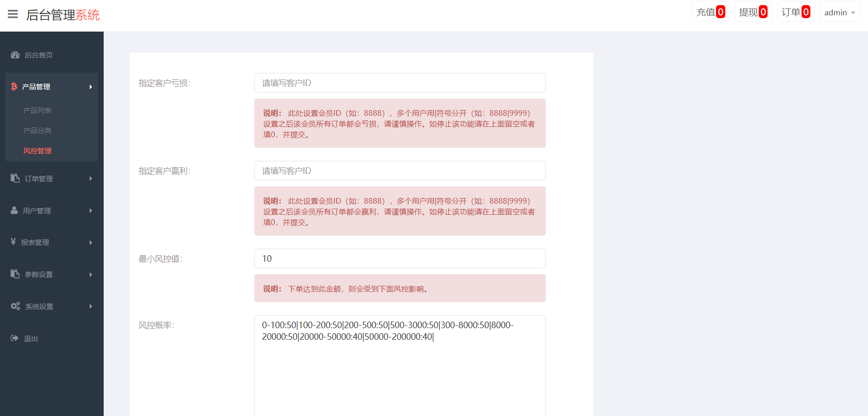Screen dimensions: 868x416
Task: Click the 订单管理 document icon
Action: 15,178
